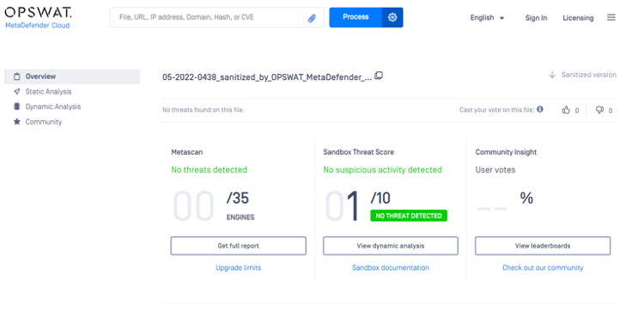Open the Sandbox documentation link
The image size is (644, 318).
[391, 267]
